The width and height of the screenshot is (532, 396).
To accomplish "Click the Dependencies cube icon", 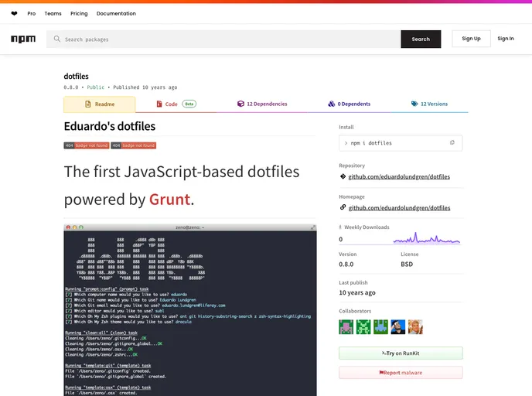I will (x=240, y=104).
